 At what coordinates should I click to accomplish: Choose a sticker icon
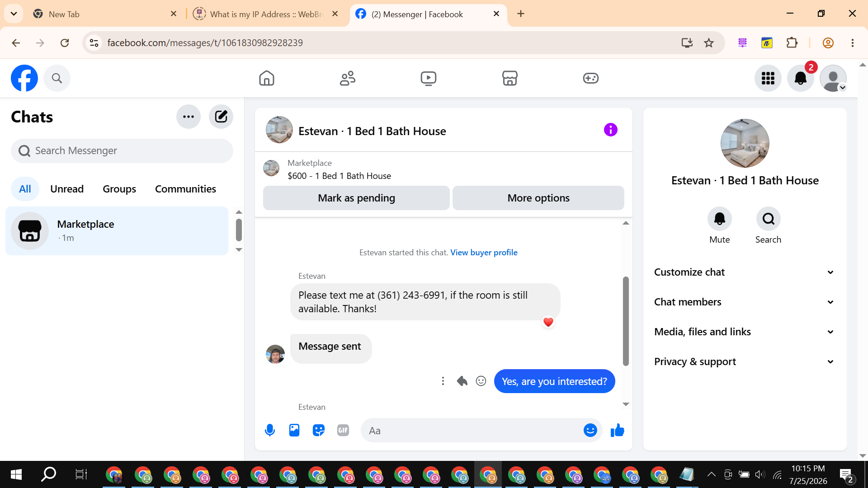coord(319,431)
